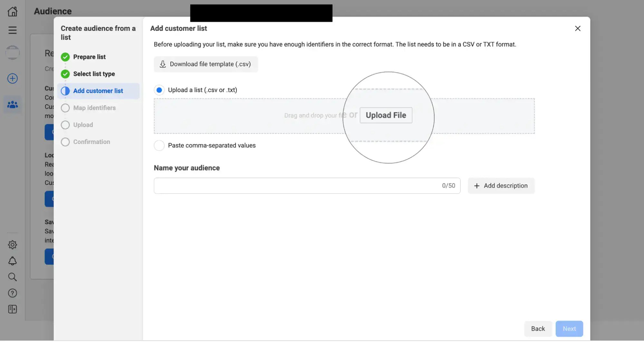The image size is (644, 342).
Task: Open Settings gear in the sidebar
Action: [x=12, y=244]
